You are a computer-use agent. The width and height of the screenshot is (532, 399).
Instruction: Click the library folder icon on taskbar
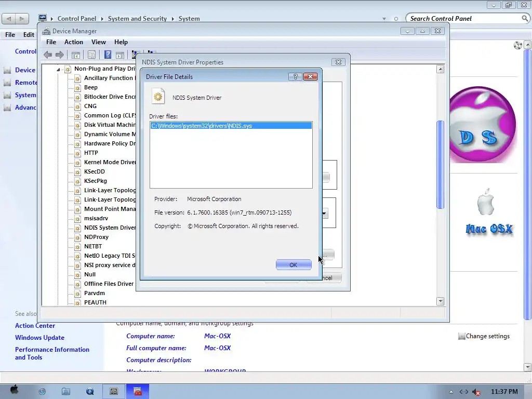tap(66, 392)
